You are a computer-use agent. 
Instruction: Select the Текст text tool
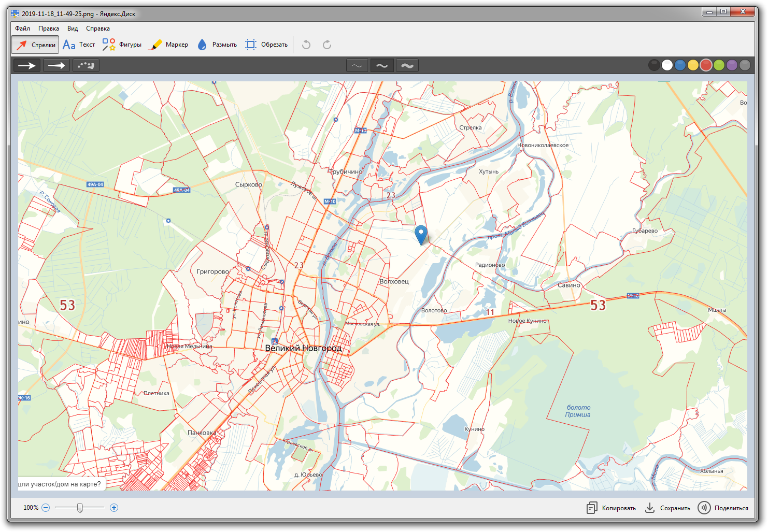[79, 45]
